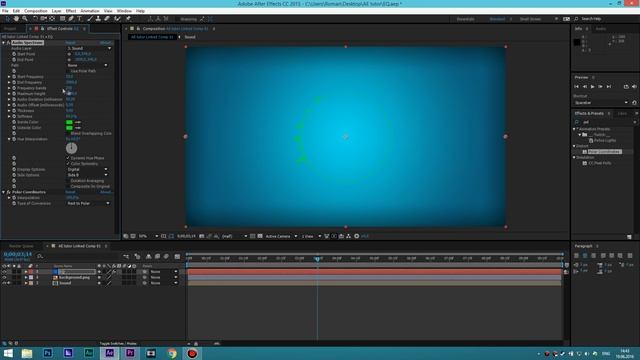The height and width of the screenshot is (360, 640).
Task: Open the File menu
Action: 5,11
